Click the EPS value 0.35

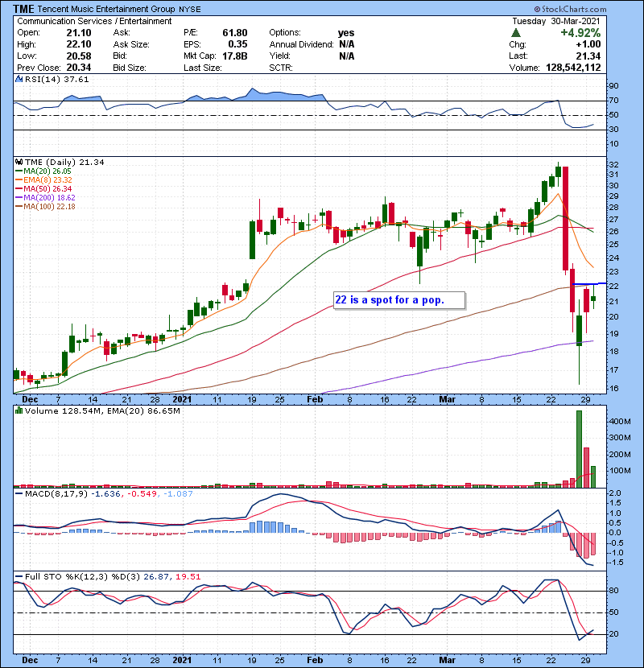coord(237,44)
